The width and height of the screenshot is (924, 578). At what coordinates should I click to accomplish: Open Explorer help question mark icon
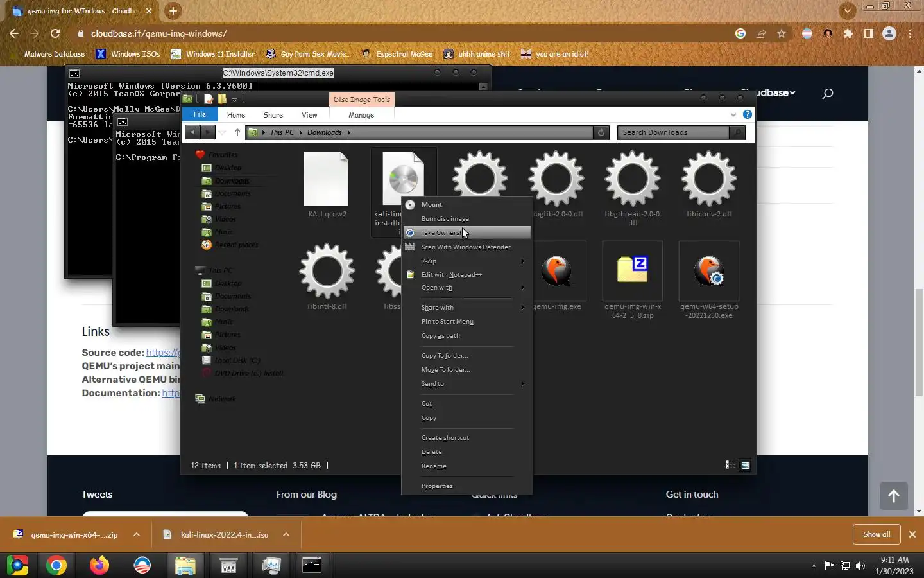748,114
